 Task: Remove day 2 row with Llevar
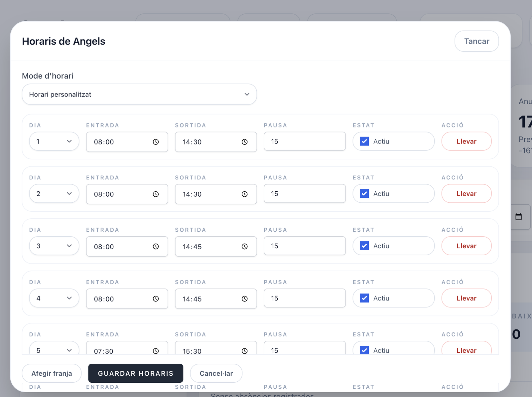coord(466,194)
